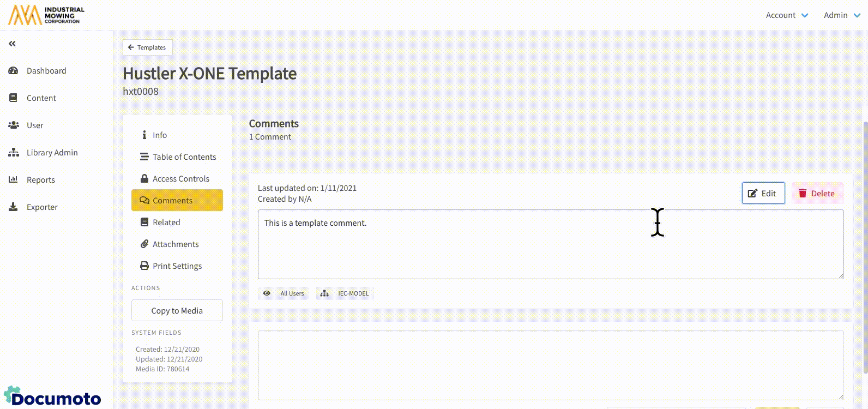Click the Exporter download icon
The width and height of the screenshot is (868, 409).
[13, 207]
